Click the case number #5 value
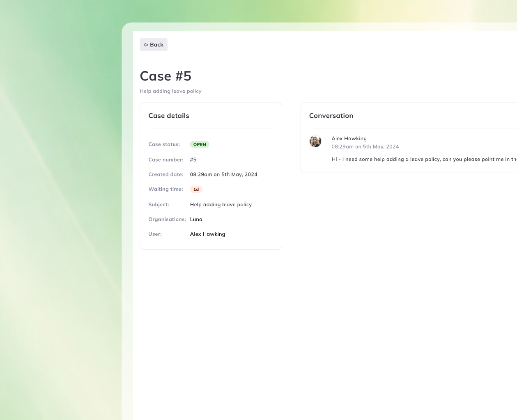Image resolution: width=517 pixels, height=420 pixels. tap(193, 160)
